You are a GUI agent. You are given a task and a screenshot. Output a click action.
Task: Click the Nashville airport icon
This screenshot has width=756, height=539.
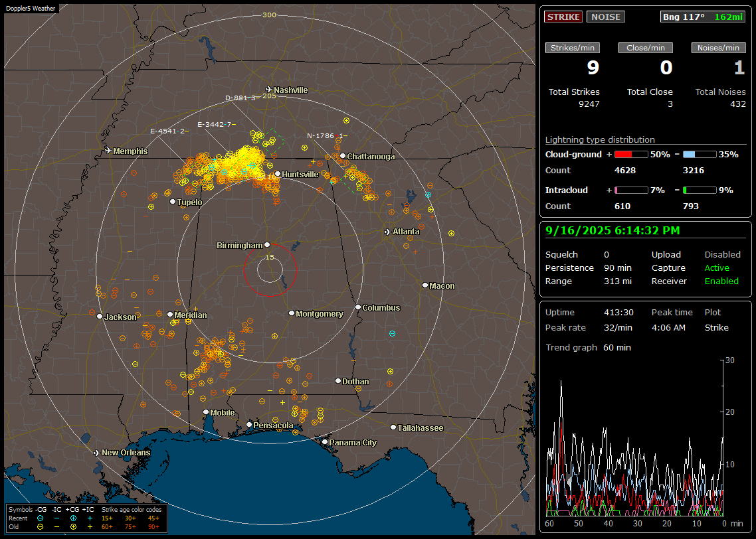[268, 89]
